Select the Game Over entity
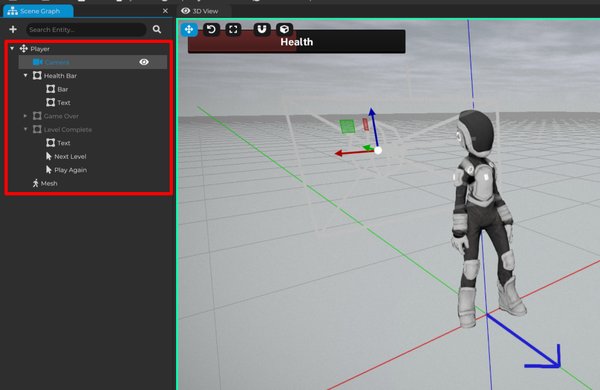 (x=61, y=116)
